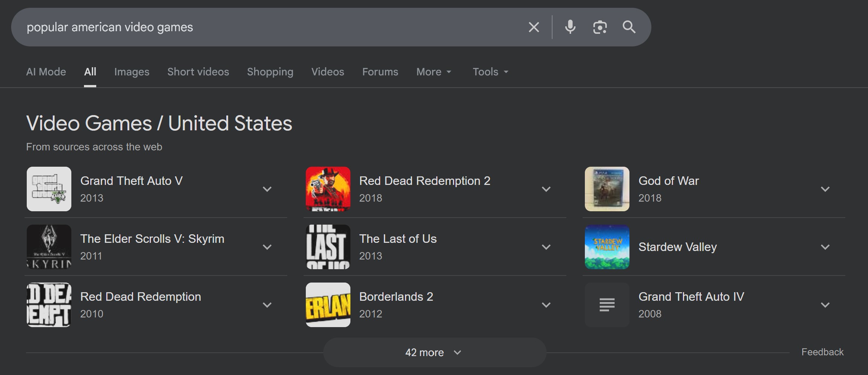This screenshot has height=375, width=868.
Task: Expand the Grand Theft Auto IV chevron
Action: (825, 305)
